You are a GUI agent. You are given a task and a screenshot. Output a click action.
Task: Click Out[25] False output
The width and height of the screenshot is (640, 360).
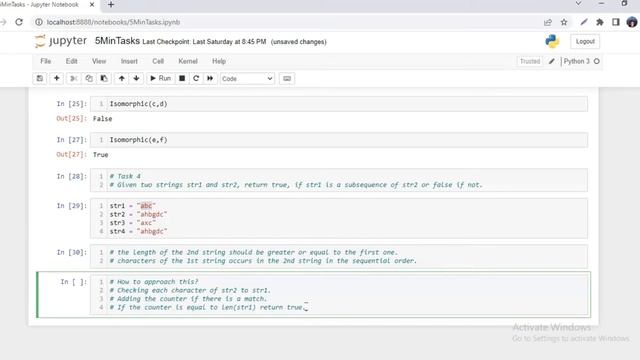coord(102,119)
